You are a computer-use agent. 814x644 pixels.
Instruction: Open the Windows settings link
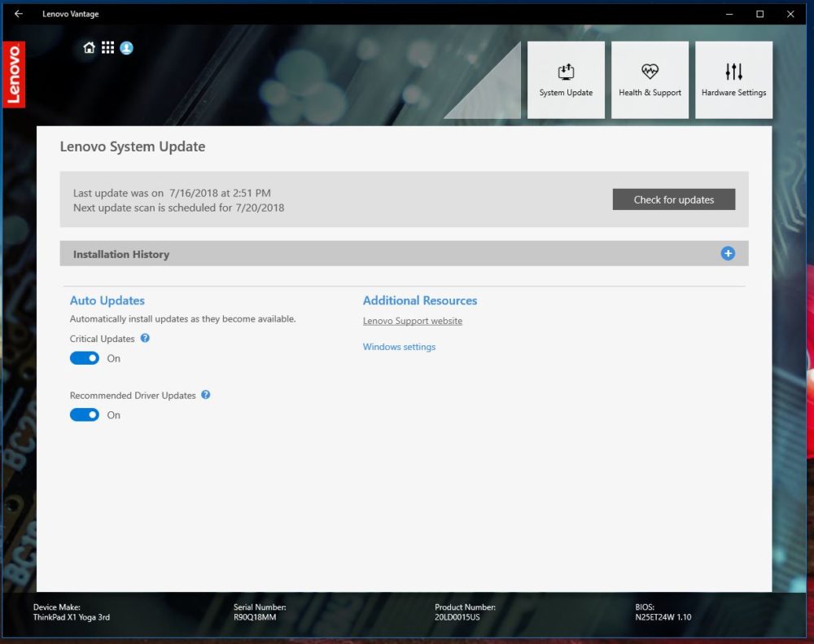pyautogui.click(x=399, y=347)
